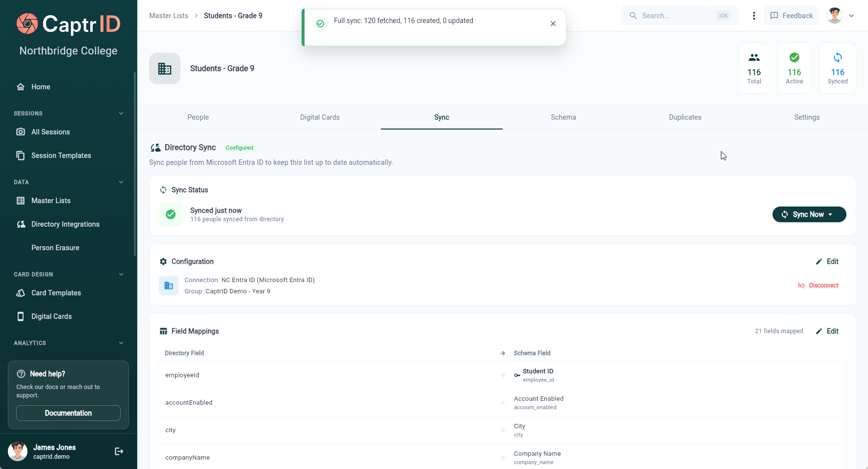Disconnect the NC Entra ID connection
This screenshot has height=469, width=868.
coord(818,285)
